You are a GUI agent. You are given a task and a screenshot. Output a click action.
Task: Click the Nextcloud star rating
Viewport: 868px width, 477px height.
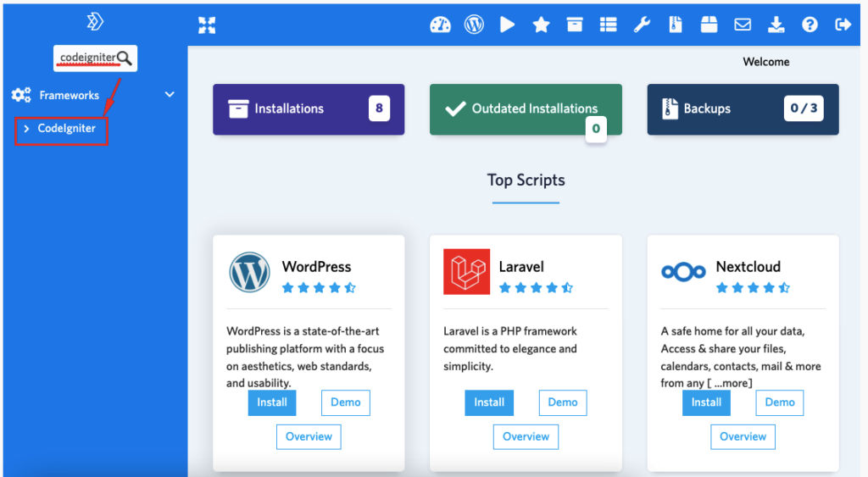click(x=753, y=288)
